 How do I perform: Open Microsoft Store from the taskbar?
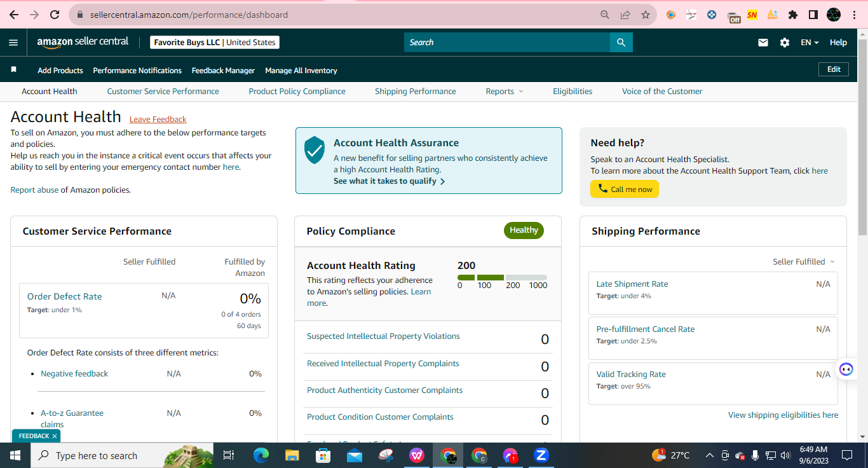tap(323, 455)
